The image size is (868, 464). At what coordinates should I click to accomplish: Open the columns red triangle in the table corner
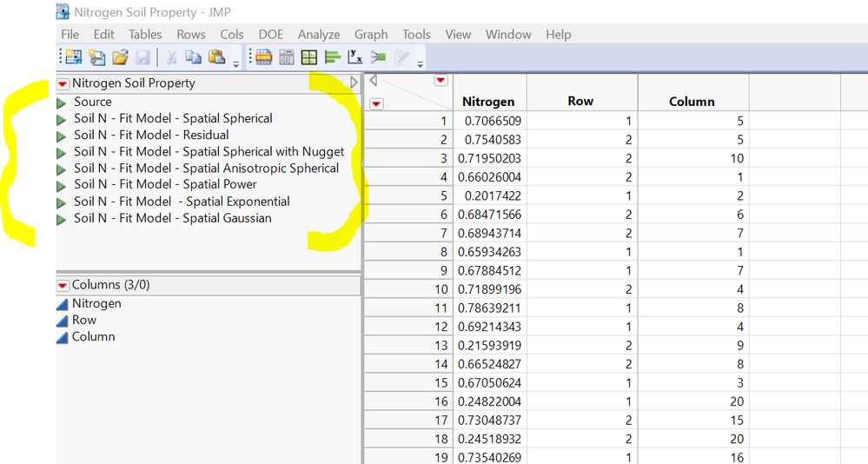(x=441, y=81)
